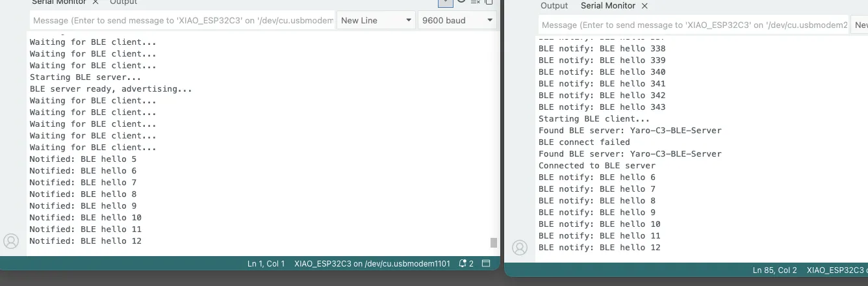Viewport: 868px width, 286px height.
Task: Click the 'Starting BLE client...' log line
Action: pyautogui.click(x=594, y=119)
